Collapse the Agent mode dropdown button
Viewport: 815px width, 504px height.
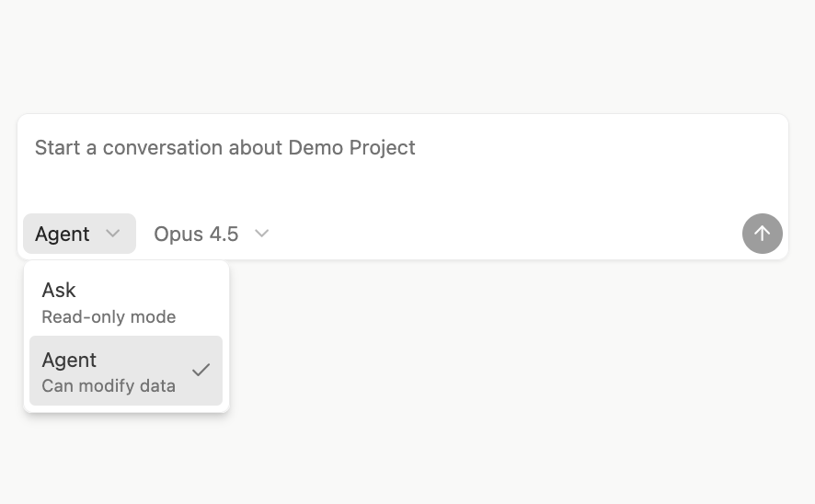(x=79, y=234)
